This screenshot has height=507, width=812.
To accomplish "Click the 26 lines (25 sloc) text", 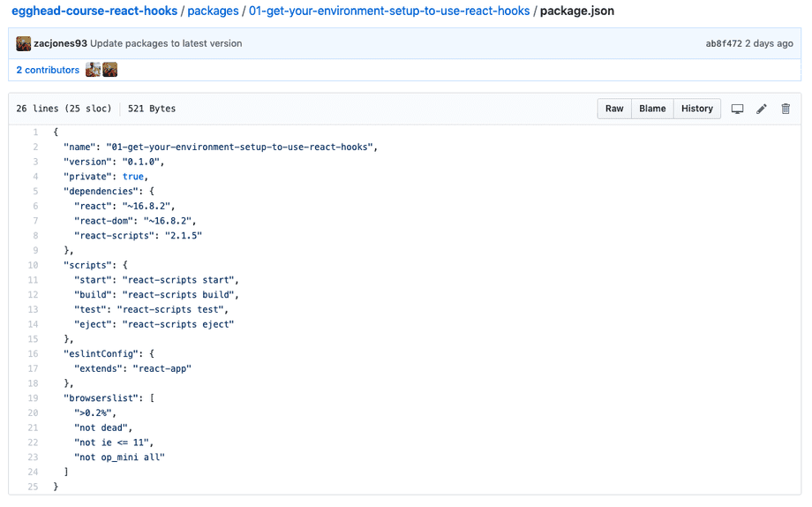I will (x=64, y=109).
